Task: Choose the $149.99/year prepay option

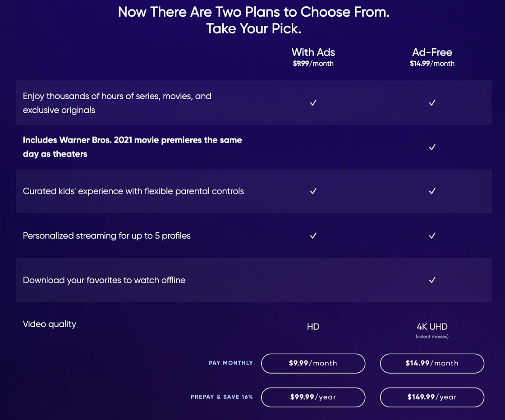Action: pos(432,397)
